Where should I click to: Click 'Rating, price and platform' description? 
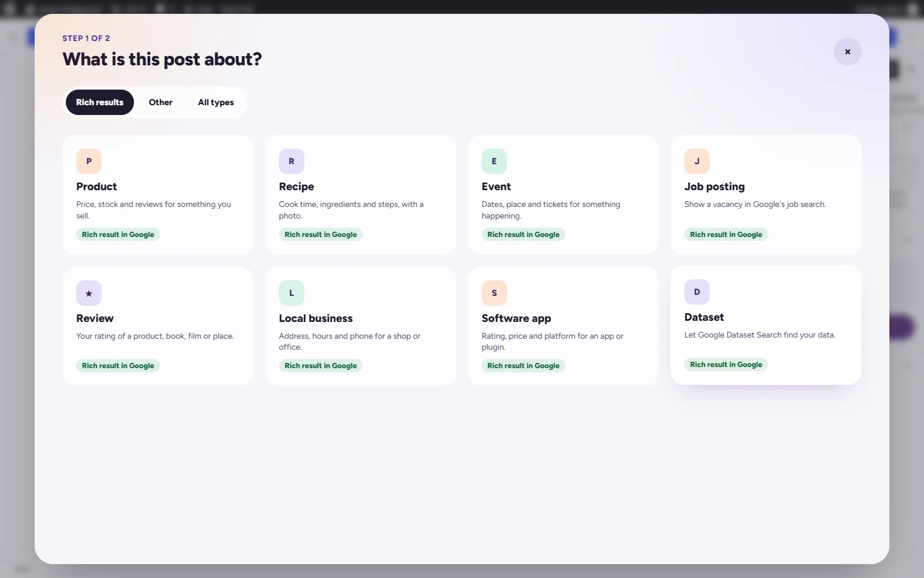click(x=553, y=342)
